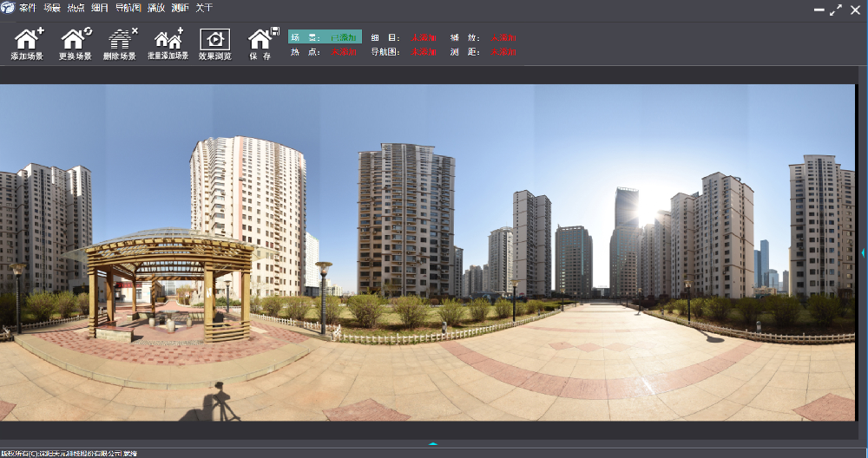This screenshot has width=868, height=458.
Task: Open the Playback (播放) menu
Action: click(x=156, y=8)
